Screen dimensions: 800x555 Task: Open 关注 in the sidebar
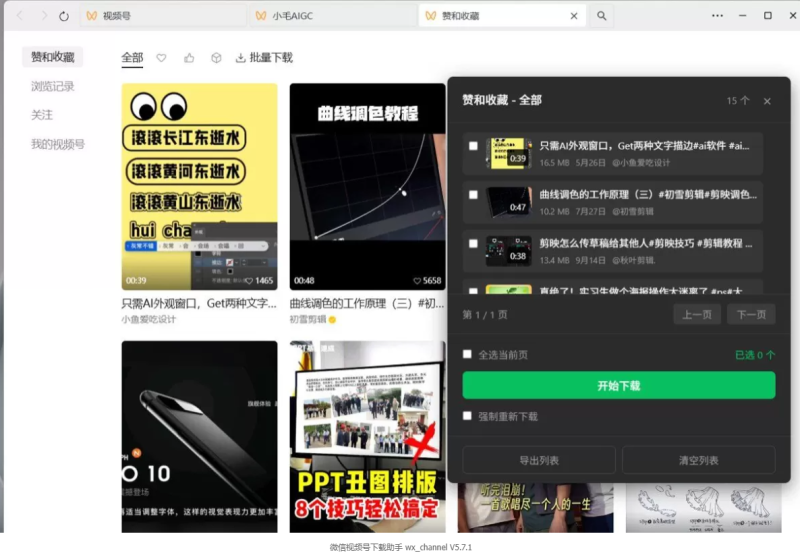click(42, 115)
